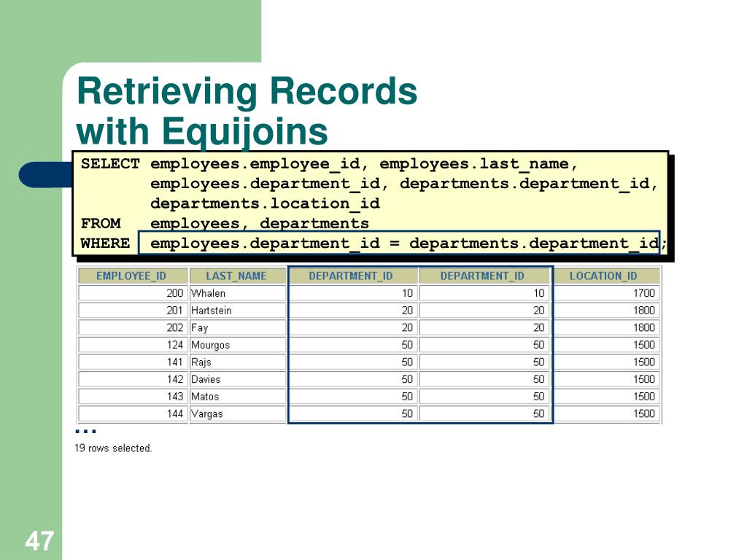Screen dimensions: 747x560
Task: Click location 1500 in Vargas's row
Action: tap(606, 413)
